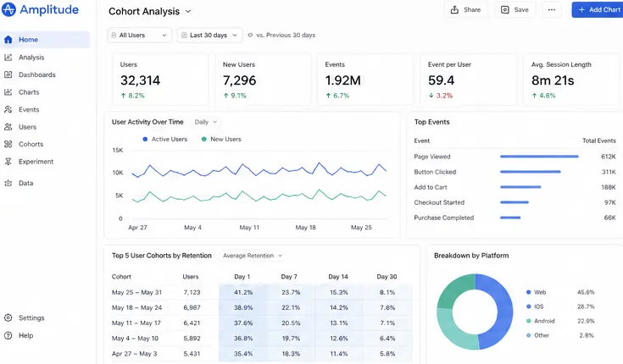This screenshot has height=364, width=623.
Task: Open the Average Retention dropdown
Action: click(x=253, y=256)
